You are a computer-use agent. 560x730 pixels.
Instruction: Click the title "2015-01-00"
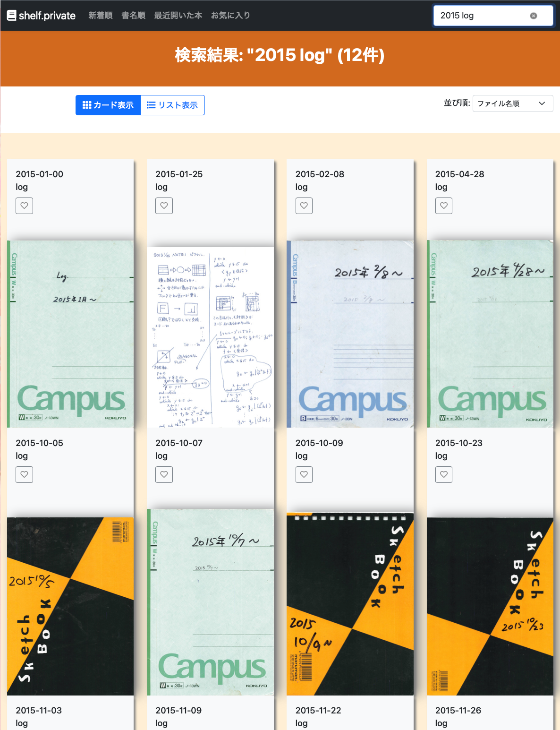coord(39,174)
